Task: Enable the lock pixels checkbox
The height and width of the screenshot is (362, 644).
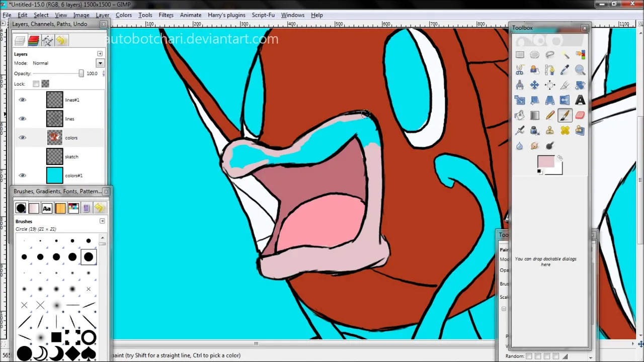Action: 36,83
